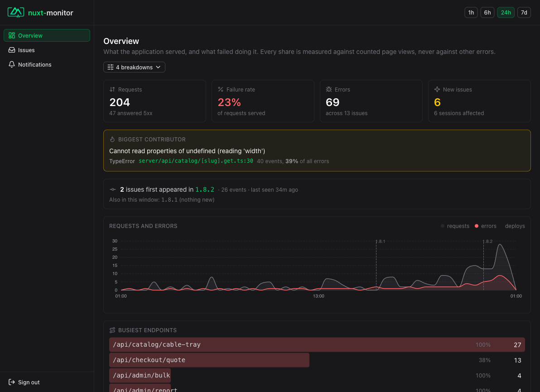Toggle the errors legend series
The image size is (540, 392).
[486, 226]
